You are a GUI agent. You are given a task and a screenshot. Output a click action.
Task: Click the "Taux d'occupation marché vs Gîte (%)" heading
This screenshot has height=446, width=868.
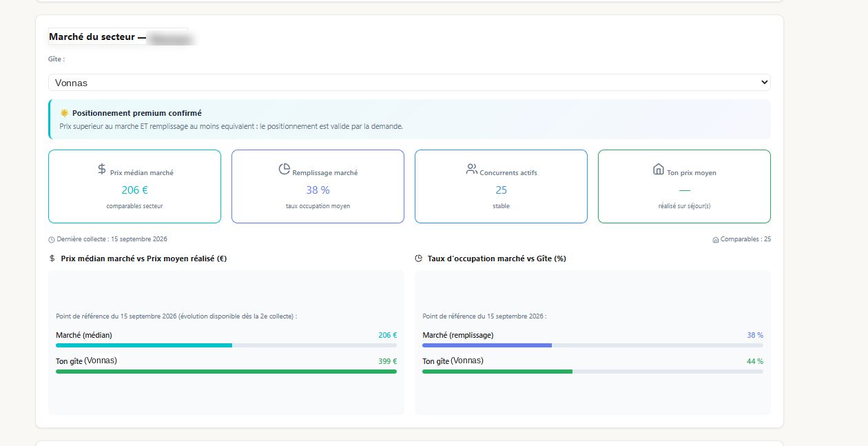497,259
